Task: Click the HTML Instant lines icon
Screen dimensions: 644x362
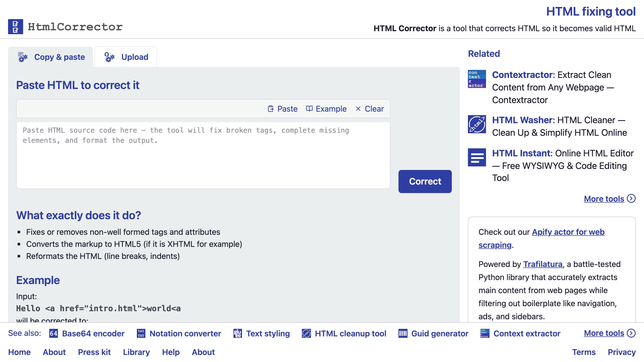Action: click(x=477, y=157)
